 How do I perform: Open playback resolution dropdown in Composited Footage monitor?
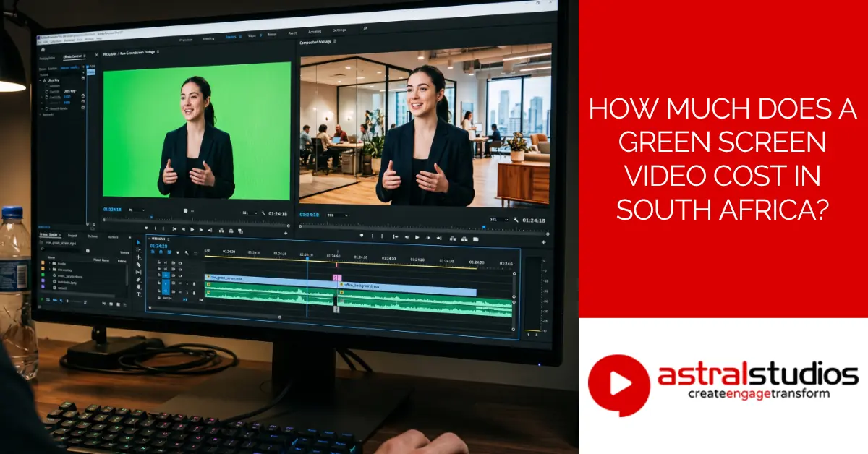499,219
